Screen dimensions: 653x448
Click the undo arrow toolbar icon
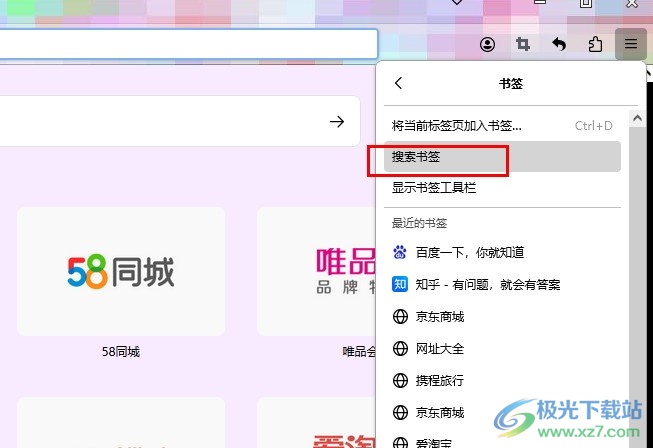(559, 44)
